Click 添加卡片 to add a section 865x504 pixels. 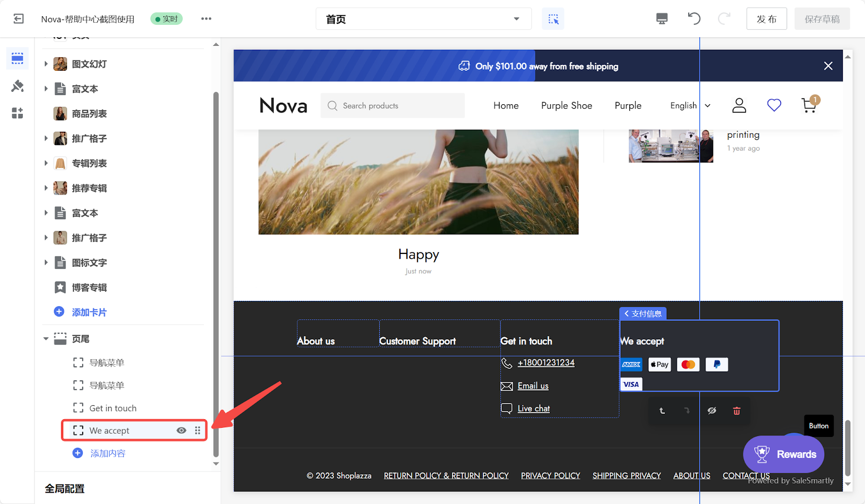pos(89,312)
